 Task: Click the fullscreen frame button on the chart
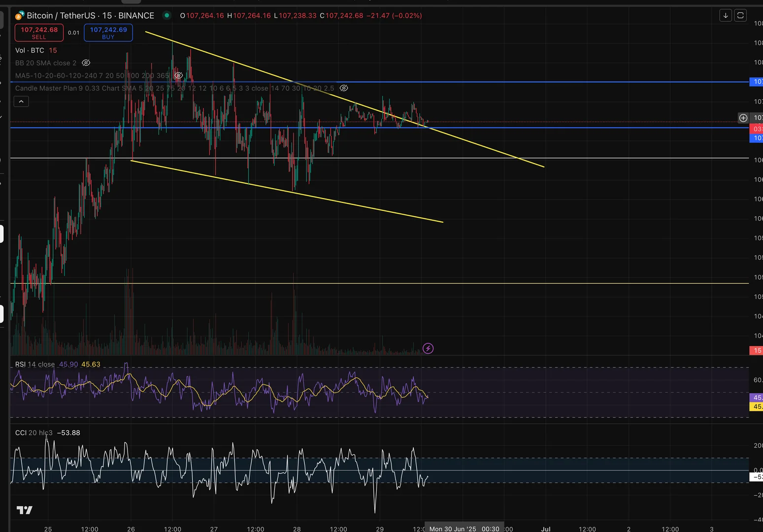[740, 15]
